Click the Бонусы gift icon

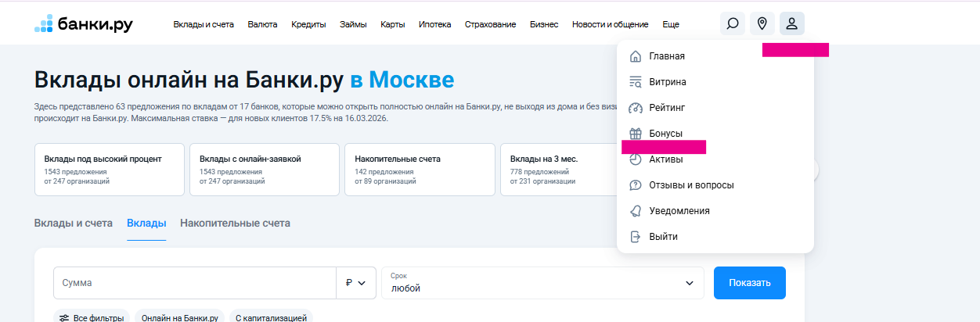636,134
